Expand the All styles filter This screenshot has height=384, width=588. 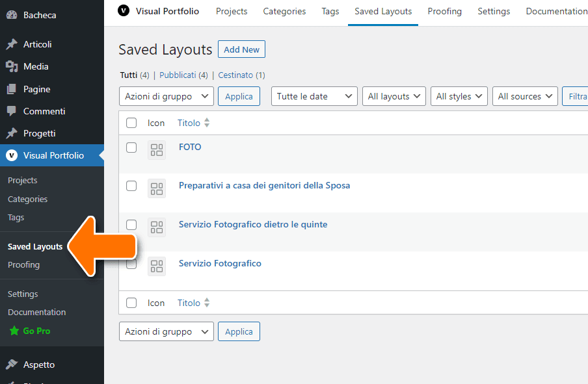[x=459, y=96]
